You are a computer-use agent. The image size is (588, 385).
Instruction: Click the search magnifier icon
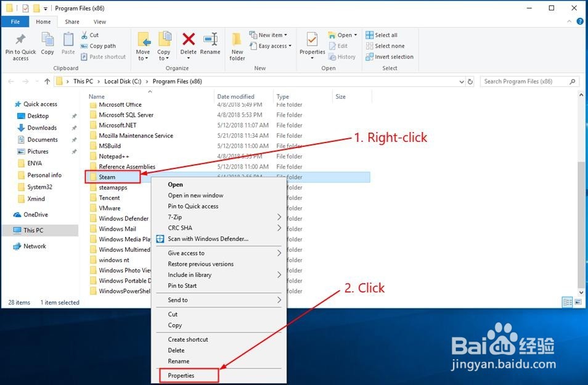pyautogui.click(x=572, y=81)
